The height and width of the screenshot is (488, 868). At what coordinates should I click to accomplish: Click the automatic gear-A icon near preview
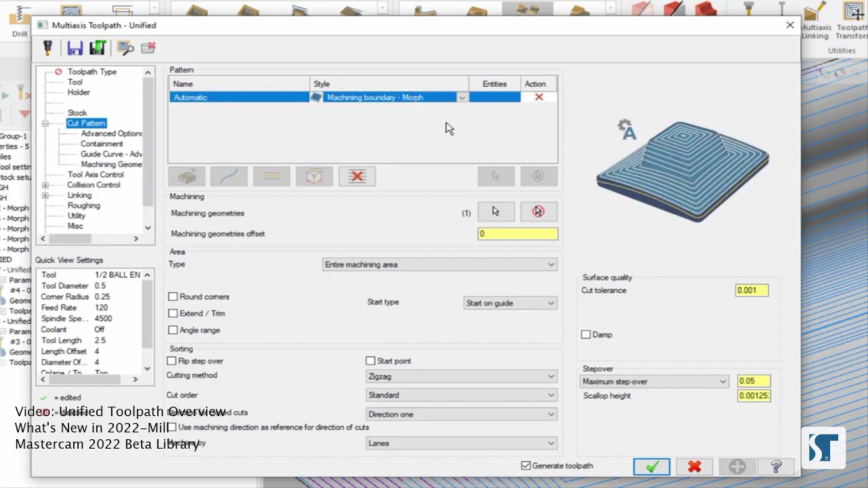click(627, 129)
